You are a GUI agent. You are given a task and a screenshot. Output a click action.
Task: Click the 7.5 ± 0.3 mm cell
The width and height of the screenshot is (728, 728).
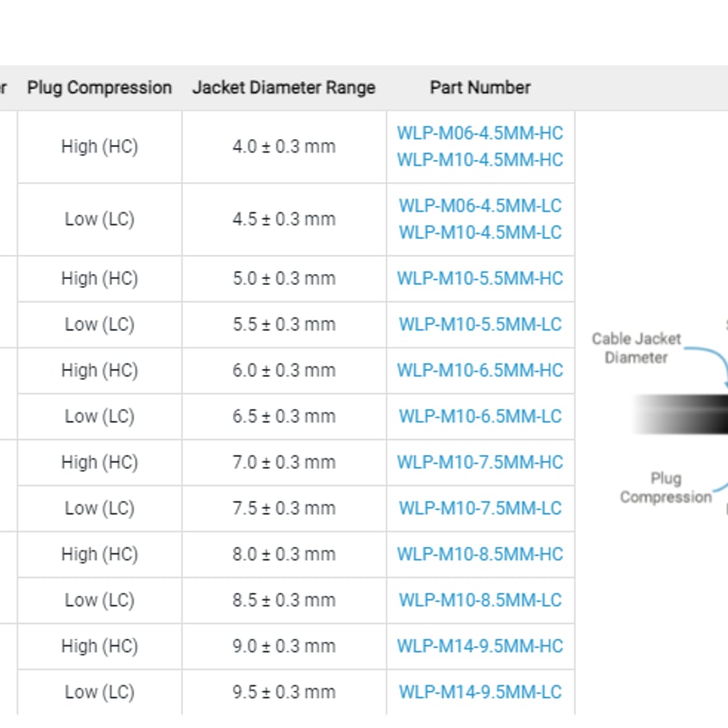pyautogui.click(x=284, y=508)
